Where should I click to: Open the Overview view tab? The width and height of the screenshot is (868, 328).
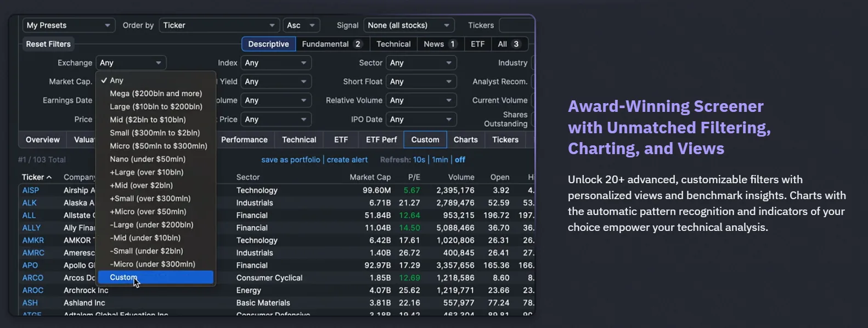click(43, 140)
